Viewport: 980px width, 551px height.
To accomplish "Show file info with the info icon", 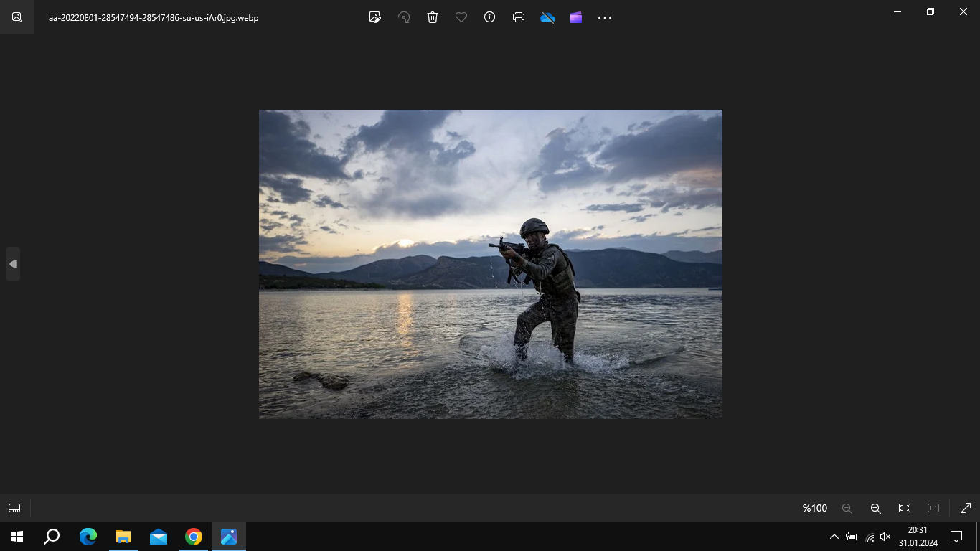I will coord(490,17).
